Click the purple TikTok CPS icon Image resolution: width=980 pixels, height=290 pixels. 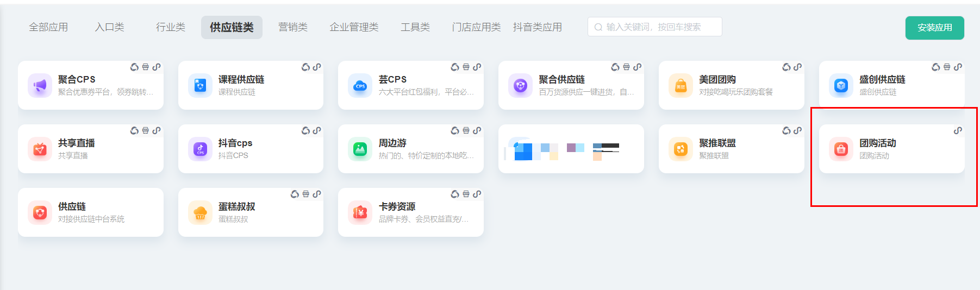[x=200, y=149]
